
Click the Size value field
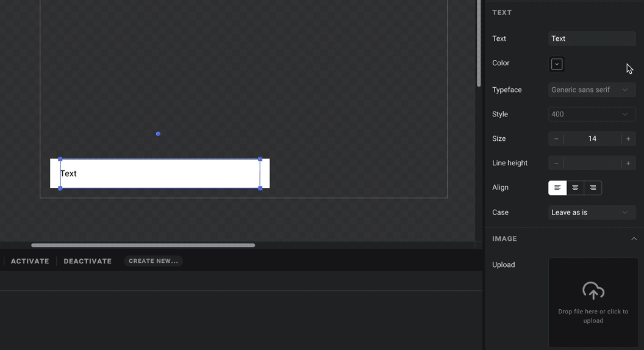[x=592, y=139]
